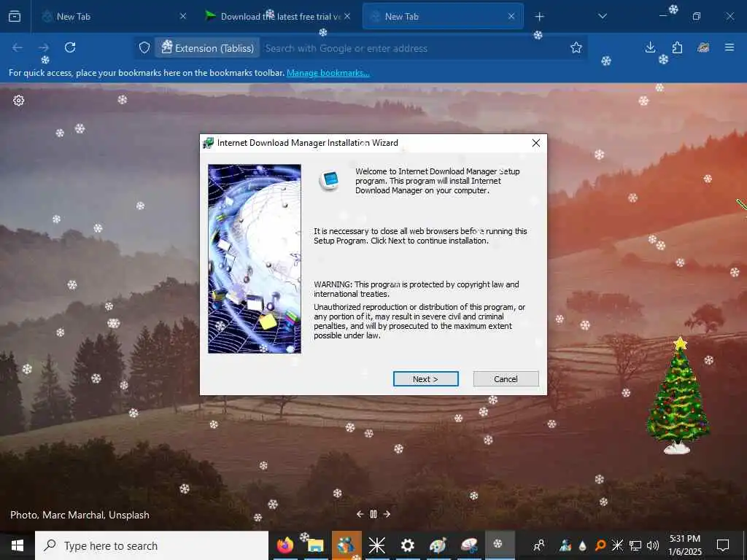The height and width of the screenshot is (560, 747).
Task: Click the snowflake icon in system tray
Action: click(617, 545)
